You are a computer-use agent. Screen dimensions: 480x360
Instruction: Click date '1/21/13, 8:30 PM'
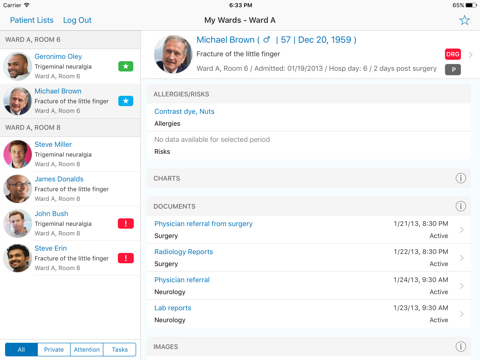(x=421, y=224)
